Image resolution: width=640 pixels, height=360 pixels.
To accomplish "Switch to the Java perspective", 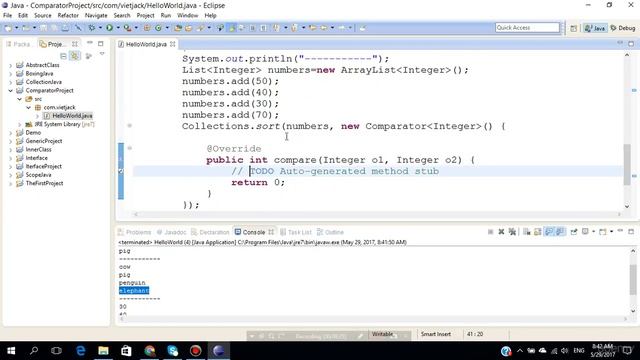I will [595, 28].
